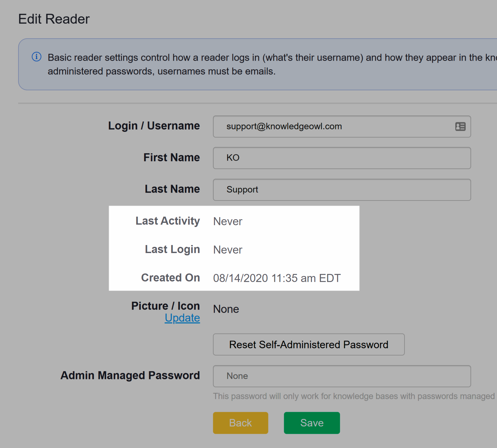Viewport: 497px width, 448px height.
Task: Click the Picture / Icon None value
Action: [226, 309]
